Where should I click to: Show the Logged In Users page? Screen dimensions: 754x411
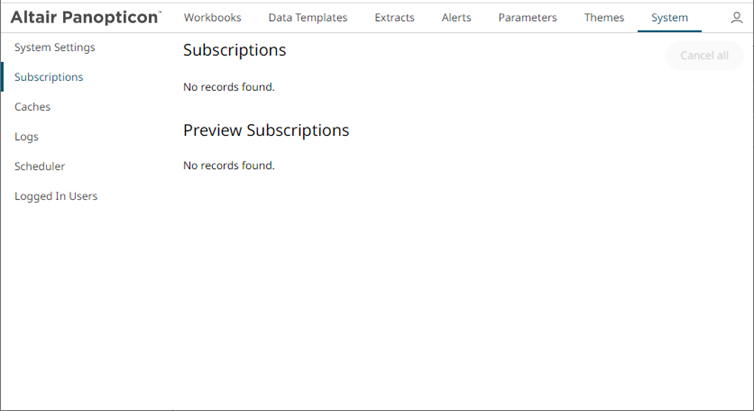(56, 196)
